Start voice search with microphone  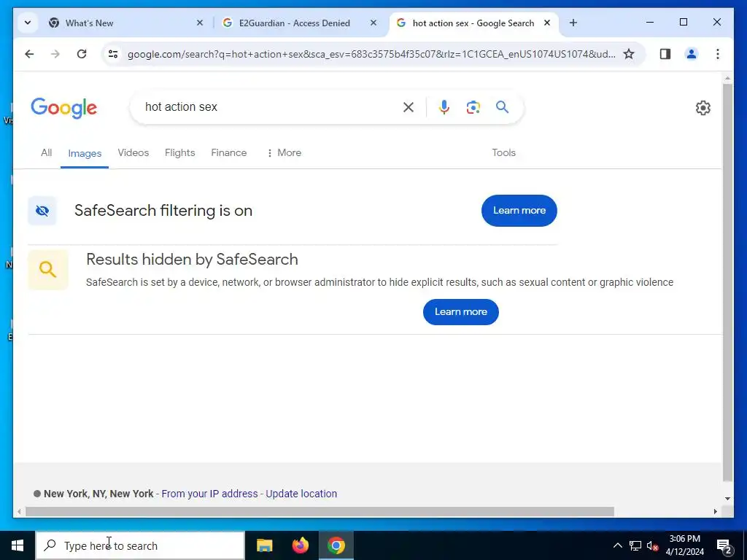(444, 107)
